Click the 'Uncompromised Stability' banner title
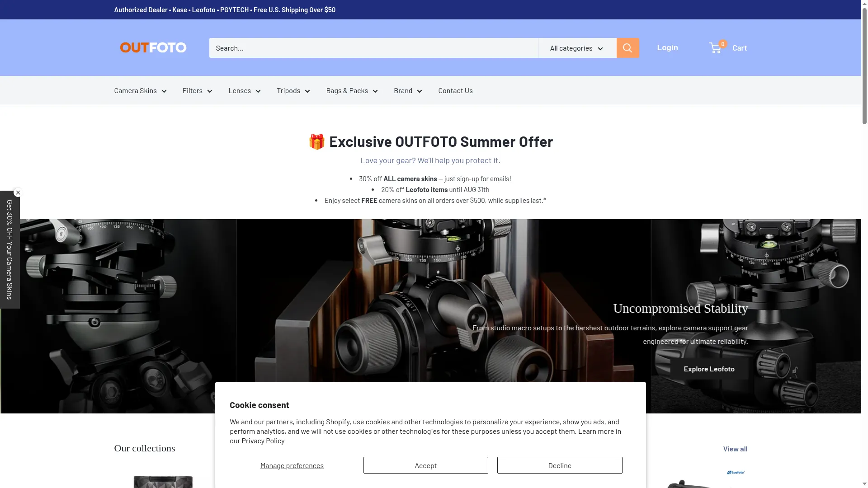The image size is (868, 488). [x=680, y=309]
